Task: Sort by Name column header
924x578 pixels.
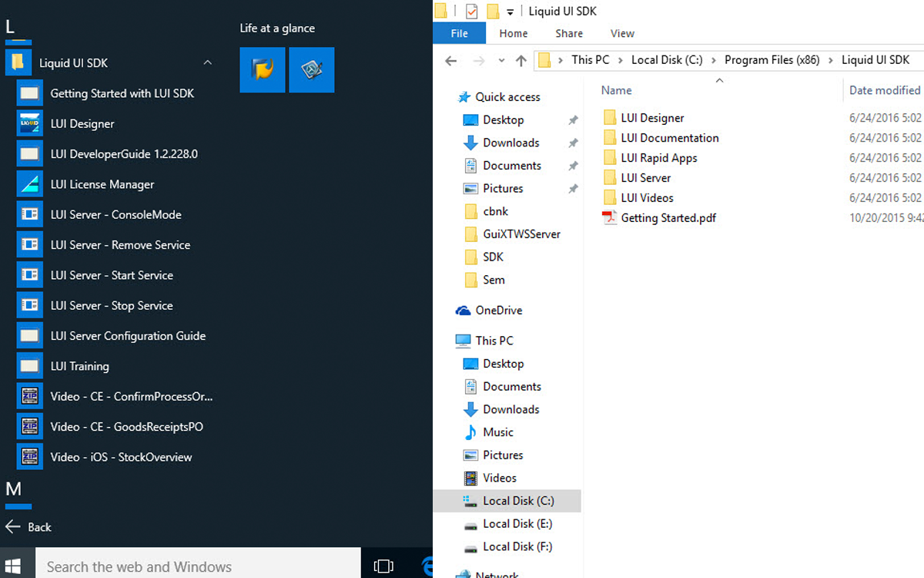Action: click(x=616, y=90)
